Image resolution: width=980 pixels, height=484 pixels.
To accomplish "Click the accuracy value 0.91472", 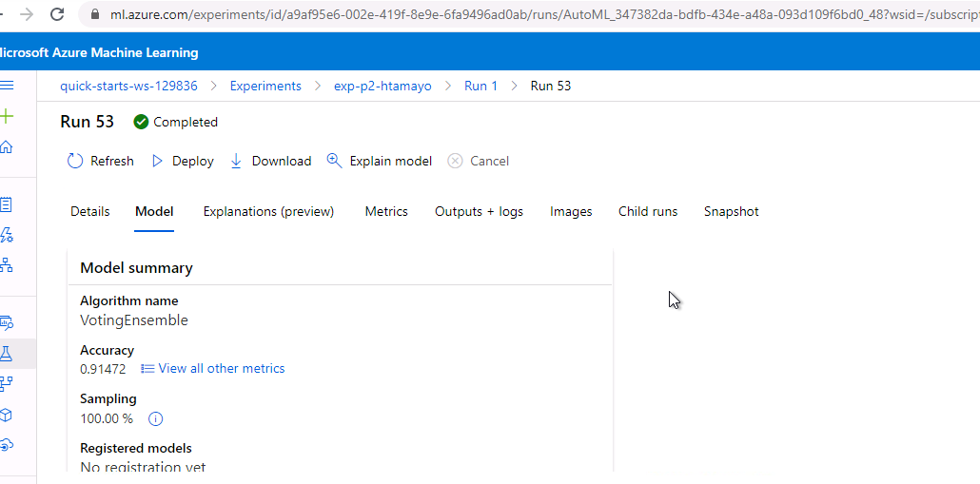I will [x=103, y=369].
